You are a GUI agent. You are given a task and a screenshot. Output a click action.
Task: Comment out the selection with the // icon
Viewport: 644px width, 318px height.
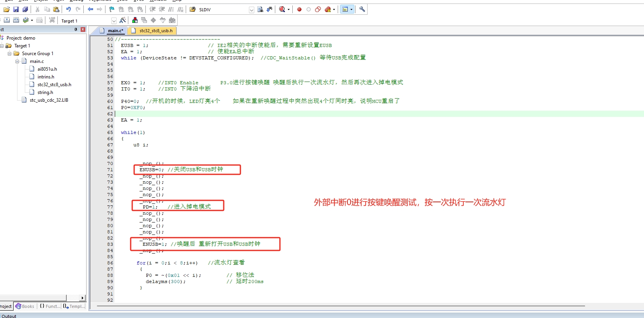tap(171, 9)
